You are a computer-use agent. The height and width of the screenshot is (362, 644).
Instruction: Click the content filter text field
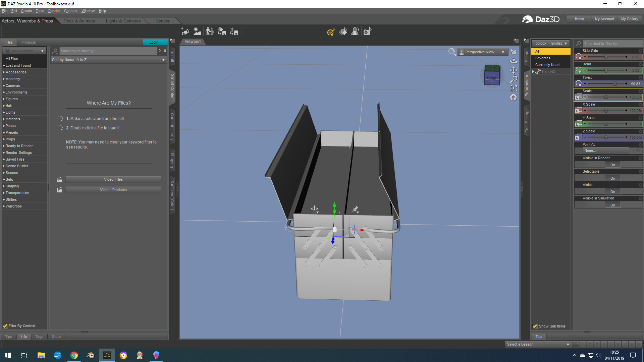[108, 51]
